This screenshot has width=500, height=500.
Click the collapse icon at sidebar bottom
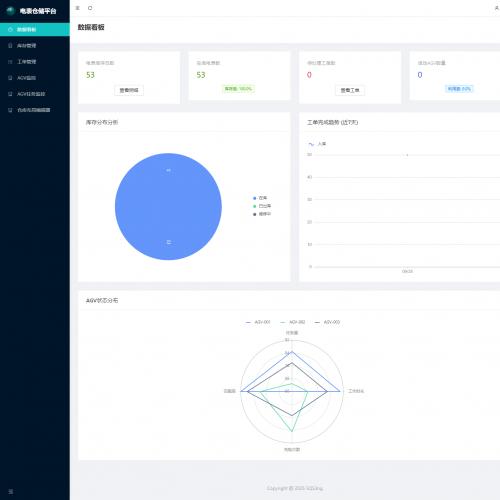pyautogui.click(x=11, y=491)
